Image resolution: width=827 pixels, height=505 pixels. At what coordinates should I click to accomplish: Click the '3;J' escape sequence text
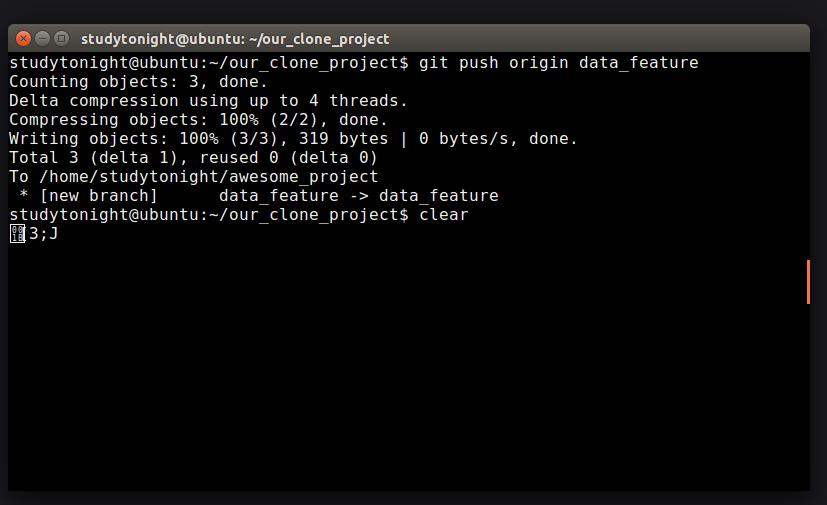(43, 233)
